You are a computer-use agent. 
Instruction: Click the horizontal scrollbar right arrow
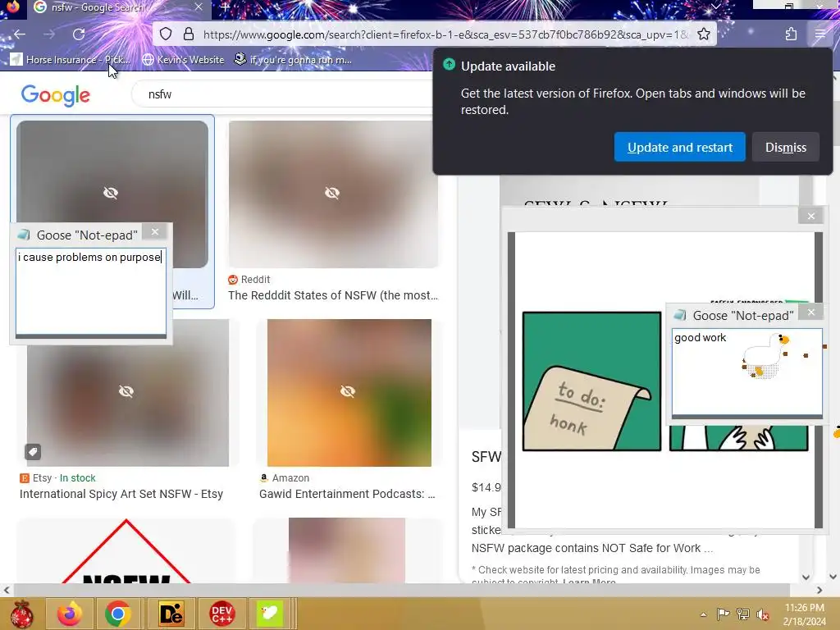click(x=819, y=590)
